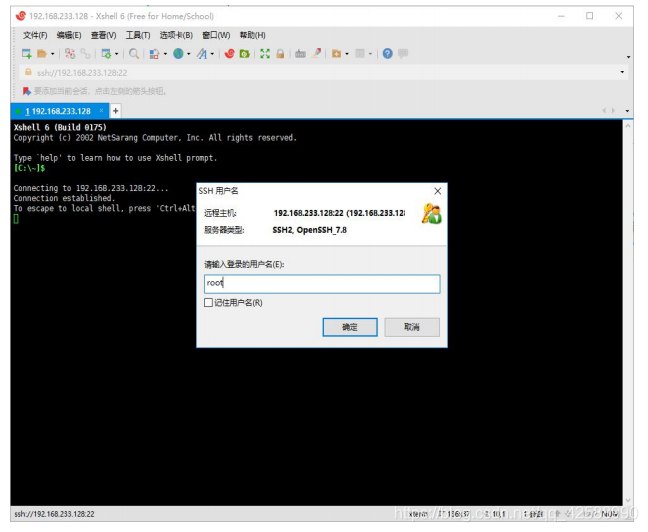Expand the new folder icon dropdown arrow
Image resolution: width=648 pixels, height=532 pixels.
pyautogui.click(x=347, y=54)
